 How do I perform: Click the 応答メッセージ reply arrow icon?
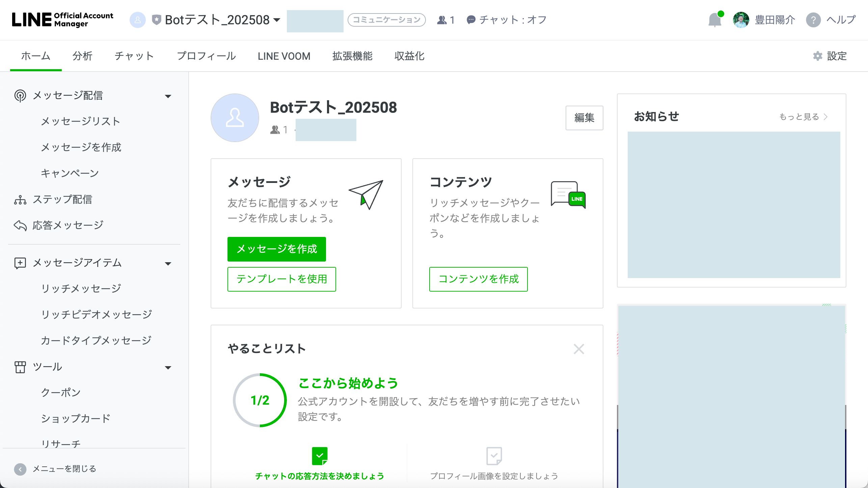(x=20, y=225)
